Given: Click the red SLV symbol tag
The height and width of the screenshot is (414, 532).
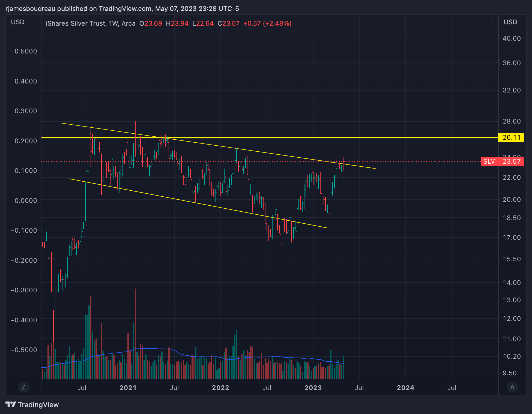Looking at the screenshot, I should [x=489, y=161].
